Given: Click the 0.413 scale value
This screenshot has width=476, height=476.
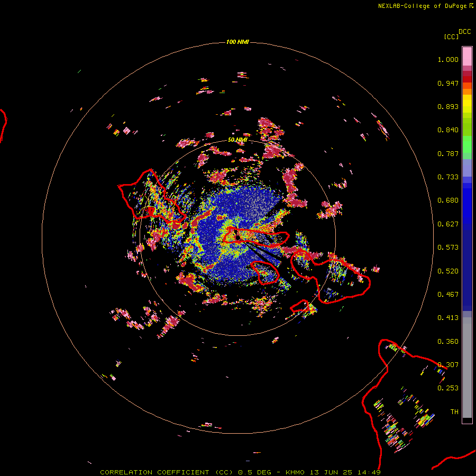Looking at the screenshot, I should [x=448, y=318].
